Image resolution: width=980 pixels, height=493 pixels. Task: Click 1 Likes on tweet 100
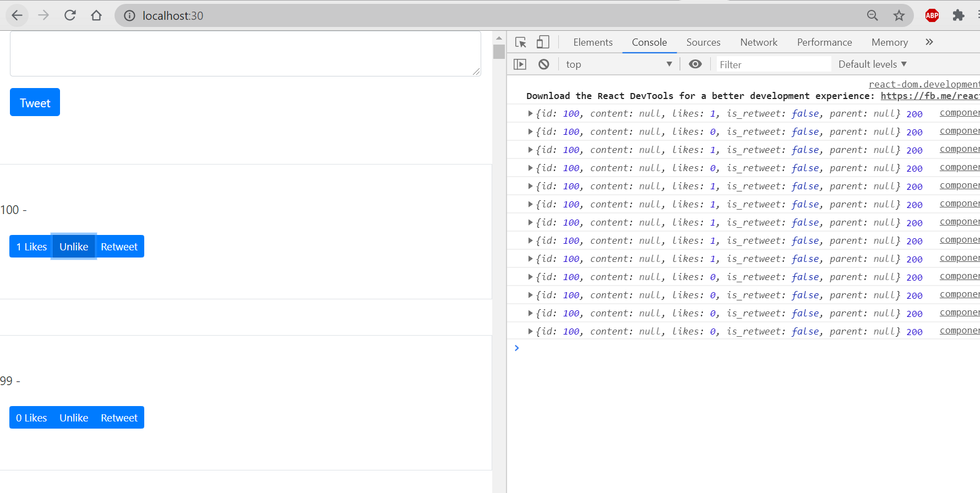pos(31,246)
